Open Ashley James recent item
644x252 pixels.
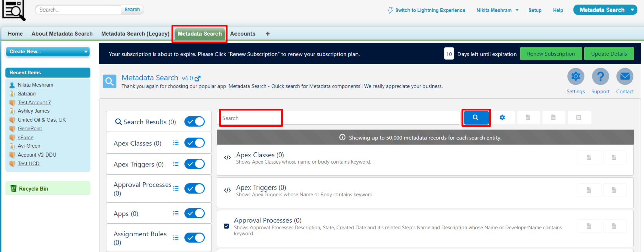(x=34, y=111)
